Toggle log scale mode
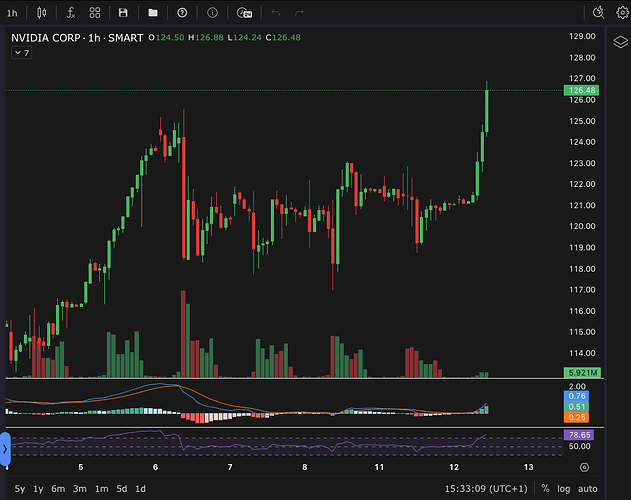631x500 pixels. click(x=563, y=489)
